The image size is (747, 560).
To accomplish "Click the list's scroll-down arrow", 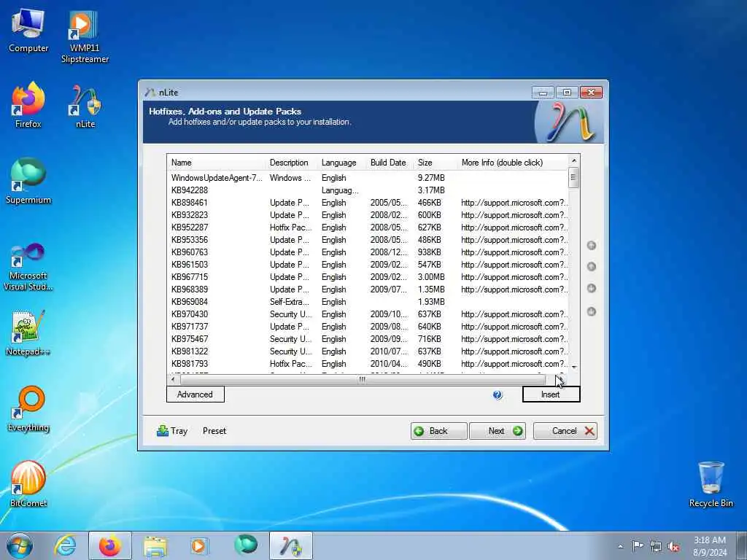I will coord(573,367).
